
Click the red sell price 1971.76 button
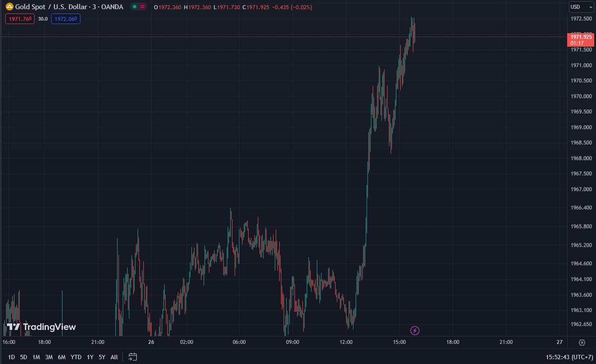(x=20, y=19)
